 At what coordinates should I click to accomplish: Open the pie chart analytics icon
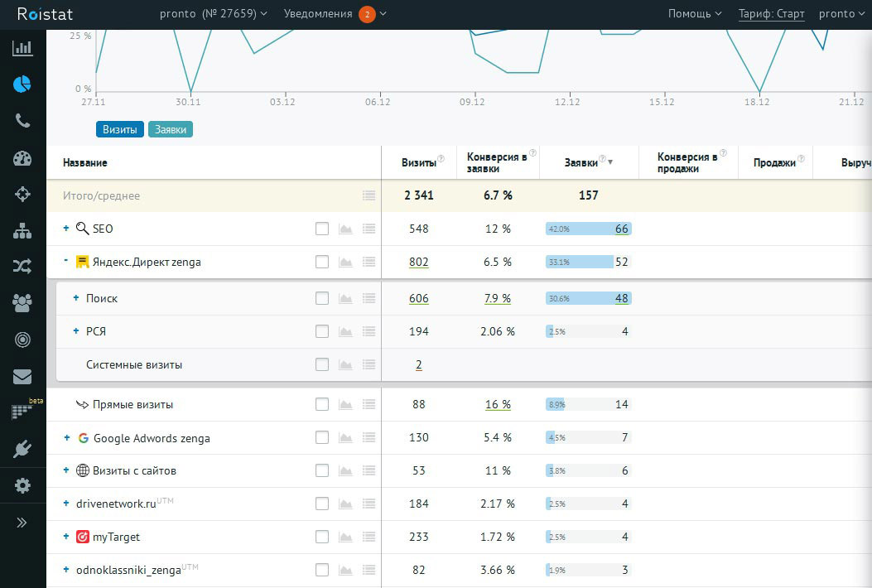(22, 84)
